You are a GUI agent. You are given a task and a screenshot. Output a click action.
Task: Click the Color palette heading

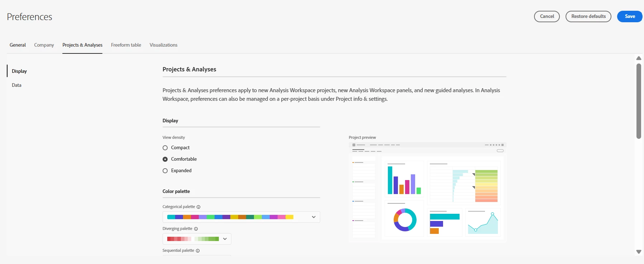tap(176, 191)
